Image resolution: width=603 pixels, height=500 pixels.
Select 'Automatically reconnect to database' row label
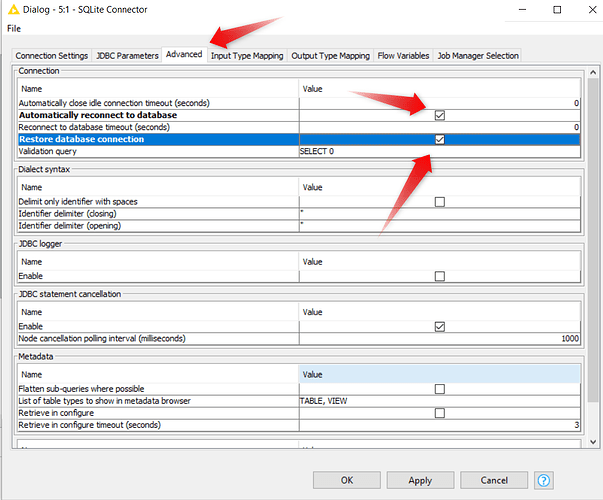(98, 115)
